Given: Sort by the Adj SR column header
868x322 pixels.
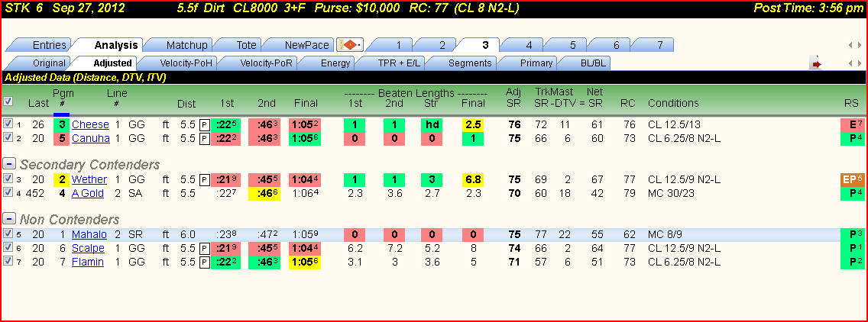Looking at the screenshot, I should pyautogui.click(x=513, y=98).
